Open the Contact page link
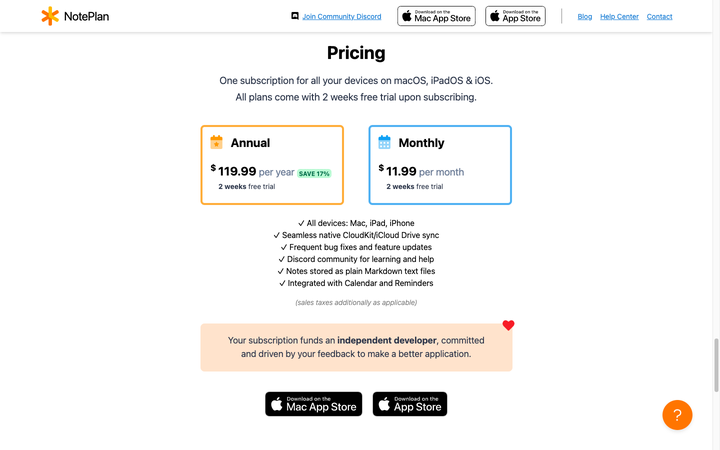 pos(659,17)
